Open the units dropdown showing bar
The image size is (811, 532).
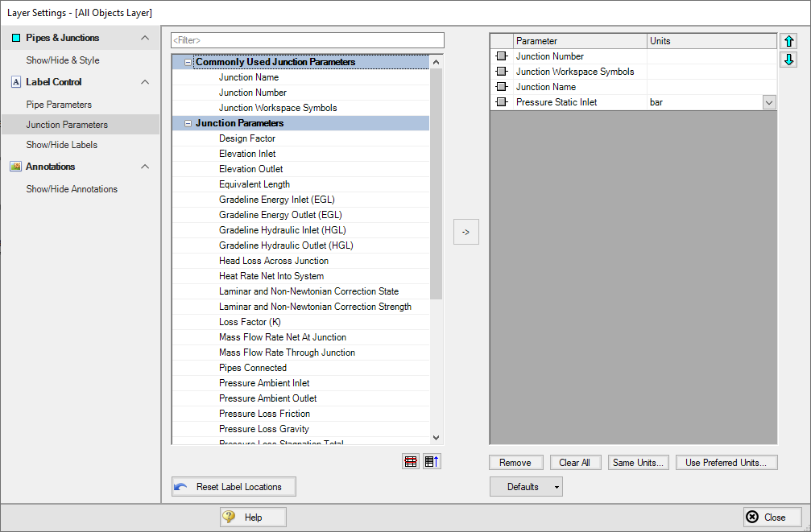(768, 102)
